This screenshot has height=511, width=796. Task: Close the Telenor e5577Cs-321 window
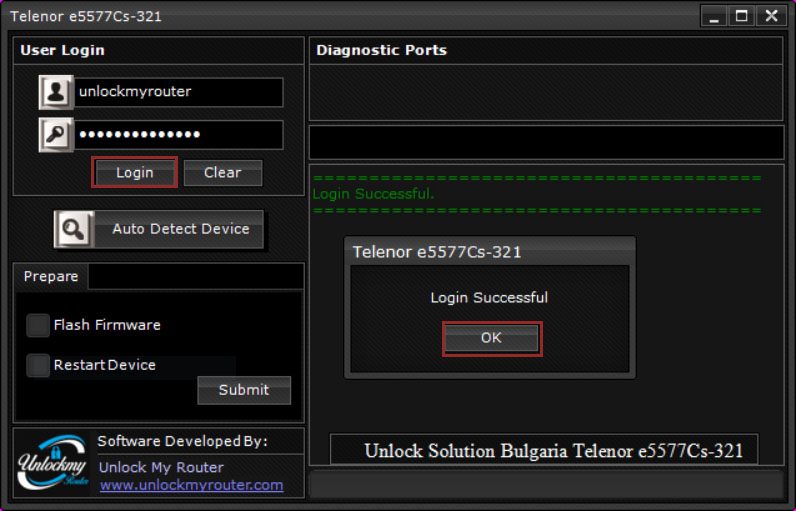pos(771,16)
